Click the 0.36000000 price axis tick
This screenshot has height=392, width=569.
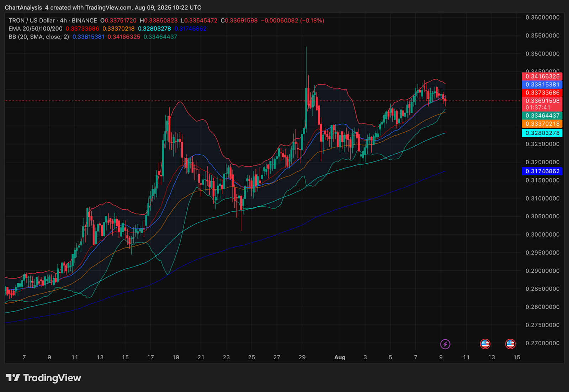coord(543,17)
